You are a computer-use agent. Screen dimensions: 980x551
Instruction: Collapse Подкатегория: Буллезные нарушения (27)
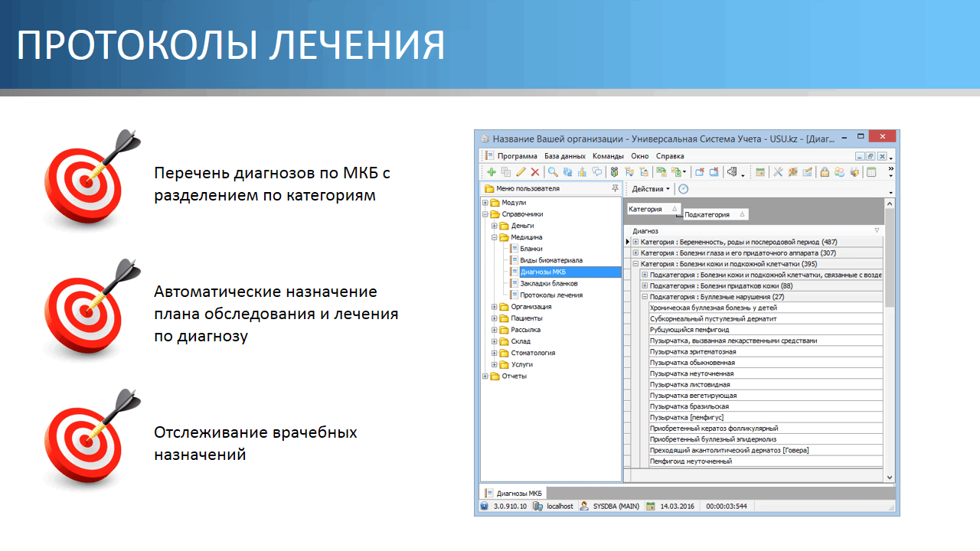point(645,297)
